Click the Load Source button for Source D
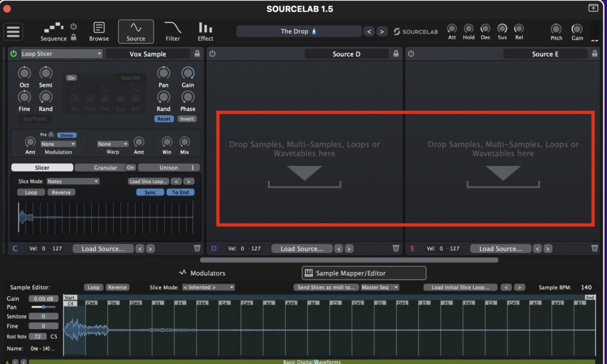 tap(301, 248)
